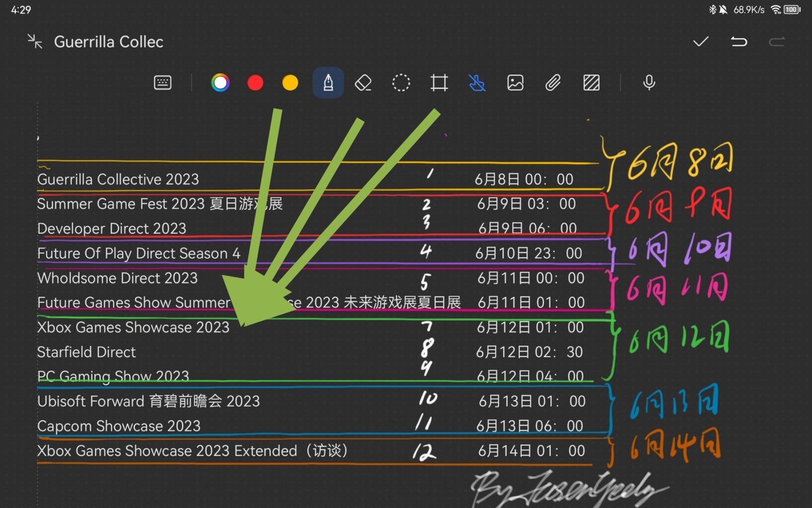Tap the time 6月9日 03:00
The image size is (812, 508).
(527, 204)
